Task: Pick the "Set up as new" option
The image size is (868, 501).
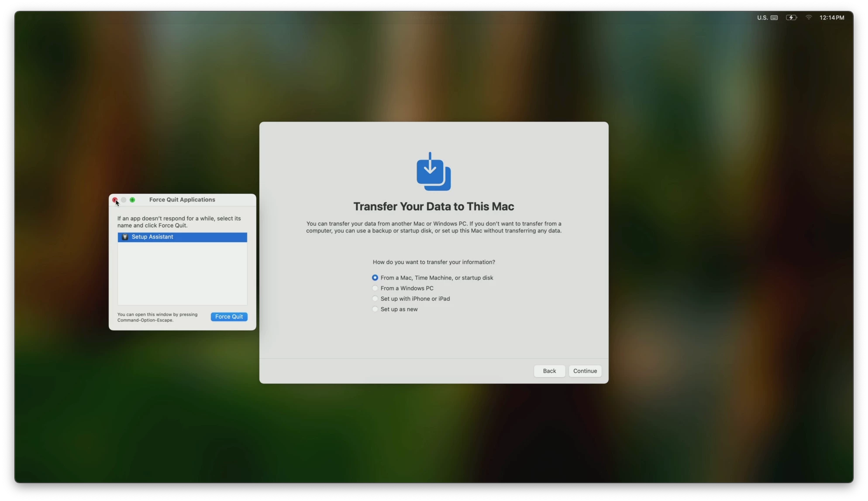Action: pos(395,309)
